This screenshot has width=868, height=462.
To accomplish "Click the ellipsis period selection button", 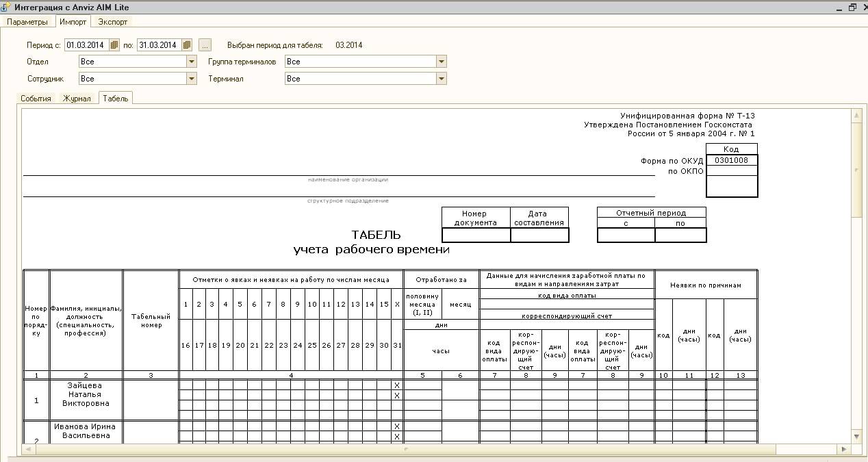I will pos(205,45).
